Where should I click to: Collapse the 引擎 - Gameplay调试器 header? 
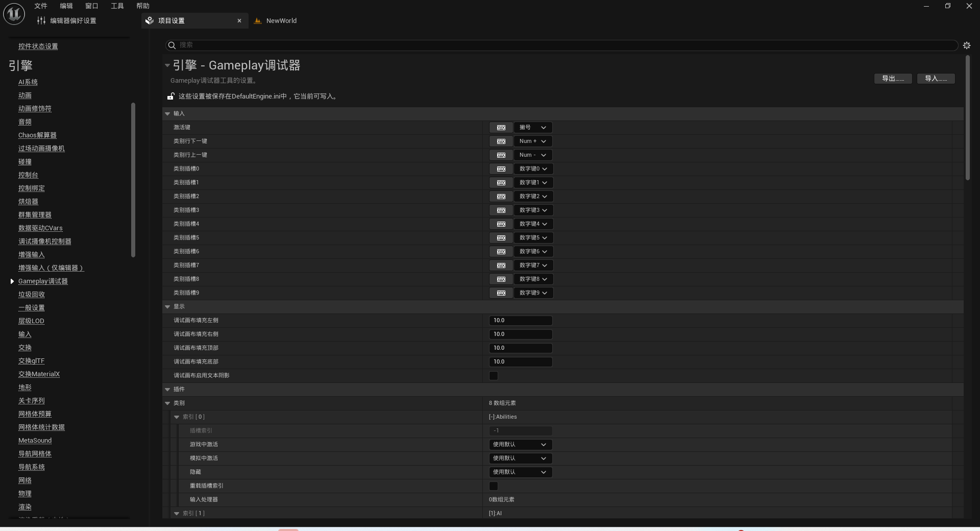point(167,65)
